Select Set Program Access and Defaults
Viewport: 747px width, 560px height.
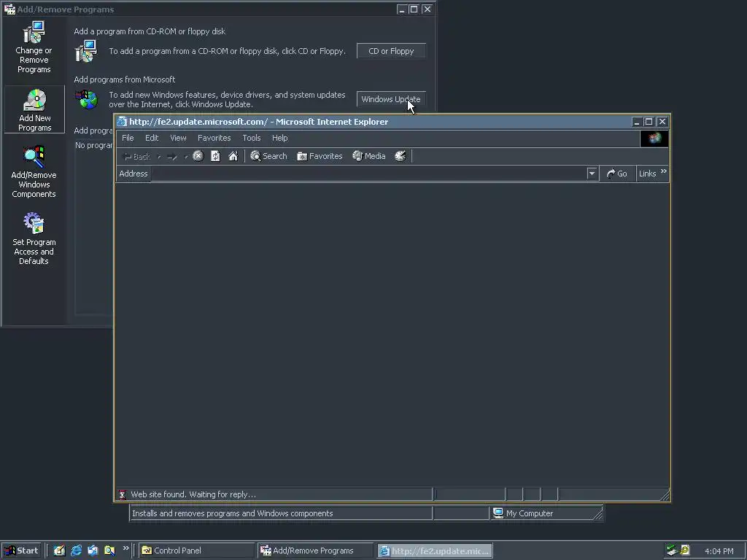click(34, 238)
